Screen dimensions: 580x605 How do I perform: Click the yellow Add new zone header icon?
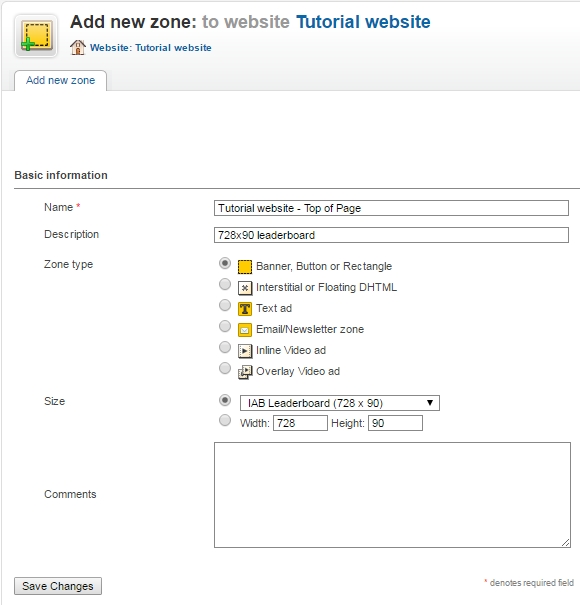pos(36,36)
